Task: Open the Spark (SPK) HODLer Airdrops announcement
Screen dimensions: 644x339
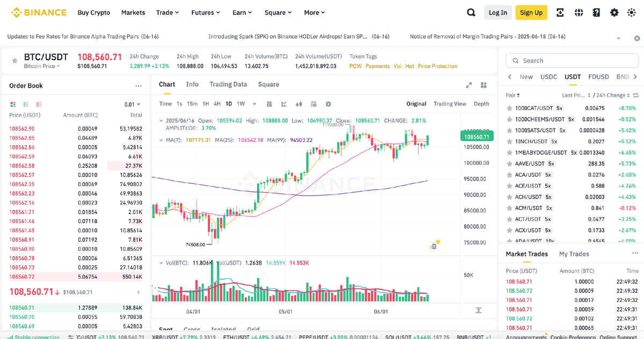Action: 298,37
